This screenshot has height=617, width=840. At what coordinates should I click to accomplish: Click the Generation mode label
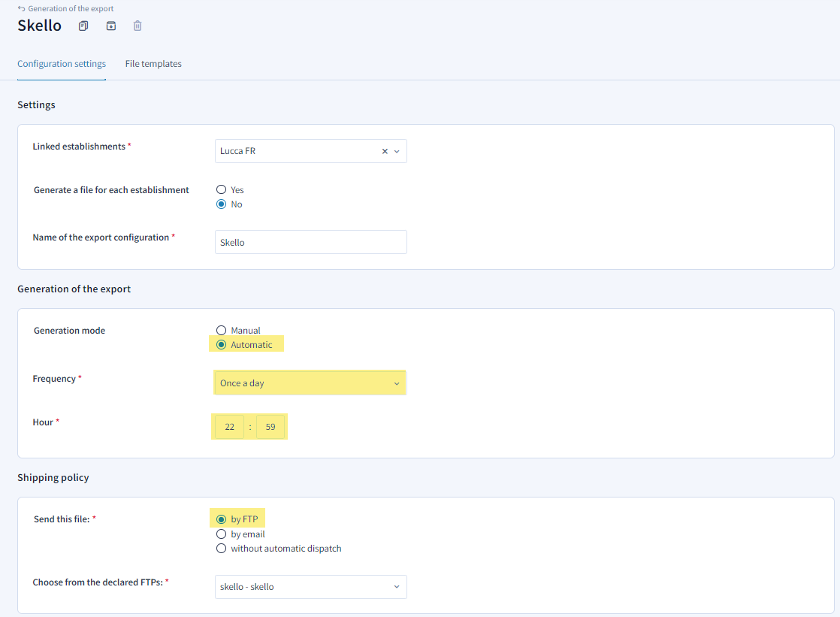coord(70,331)
